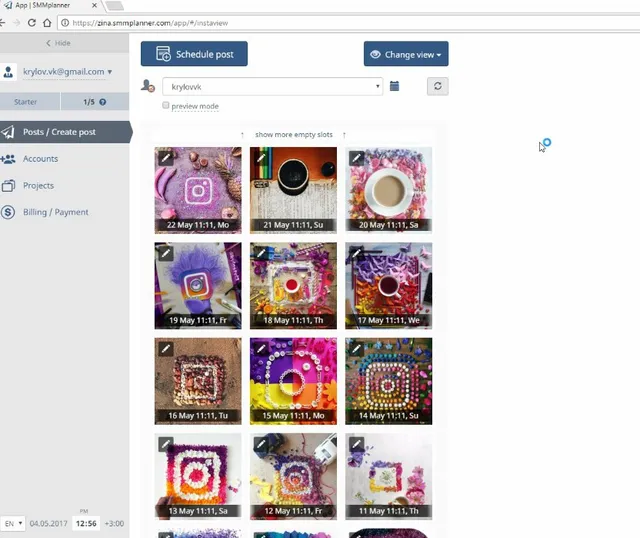
Task: Open the Accounts menu item
Action: point(40,159)
